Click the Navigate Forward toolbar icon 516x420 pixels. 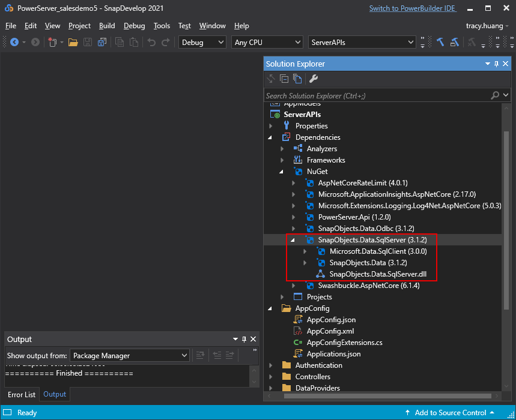(x=35, y=42)
